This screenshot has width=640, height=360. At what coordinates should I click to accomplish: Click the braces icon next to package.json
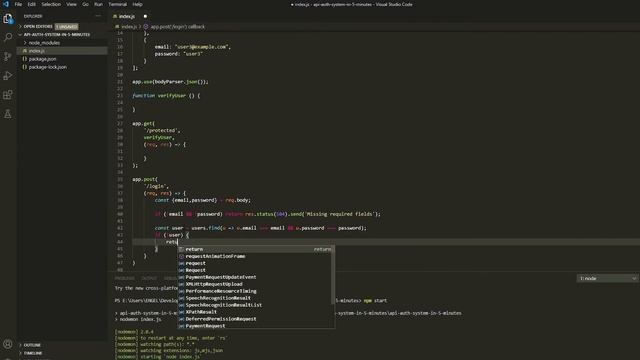click(25, 59)
